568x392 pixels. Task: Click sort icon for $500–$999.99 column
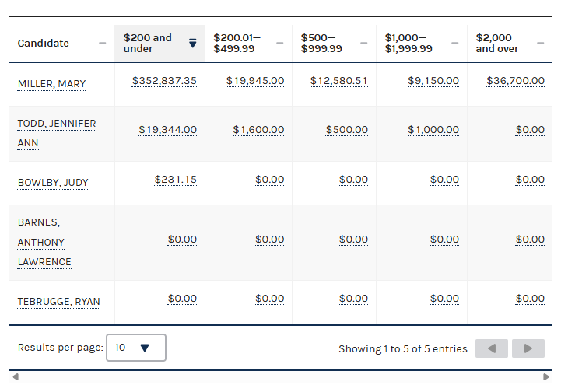(x=364, y=44)
